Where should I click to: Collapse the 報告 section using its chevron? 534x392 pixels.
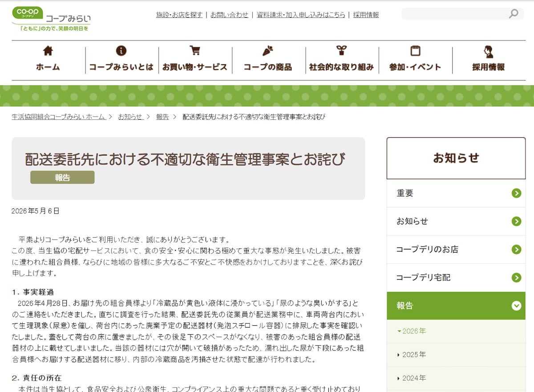[x=516, y=305]
